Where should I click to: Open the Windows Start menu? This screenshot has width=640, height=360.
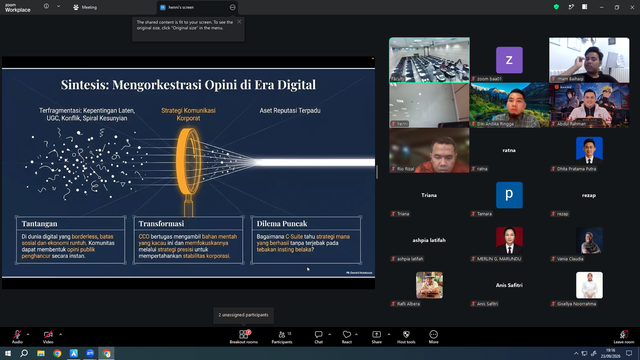coord(8,353)
